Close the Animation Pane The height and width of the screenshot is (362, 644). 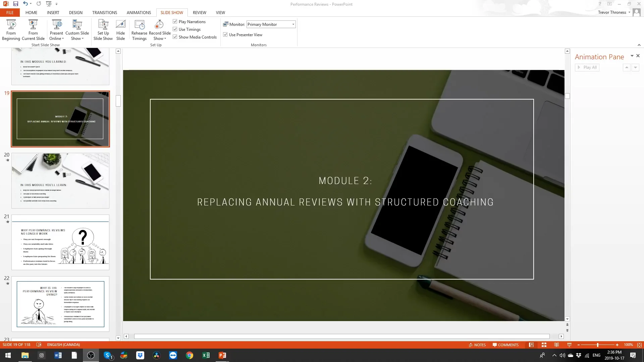click(638, 56)
